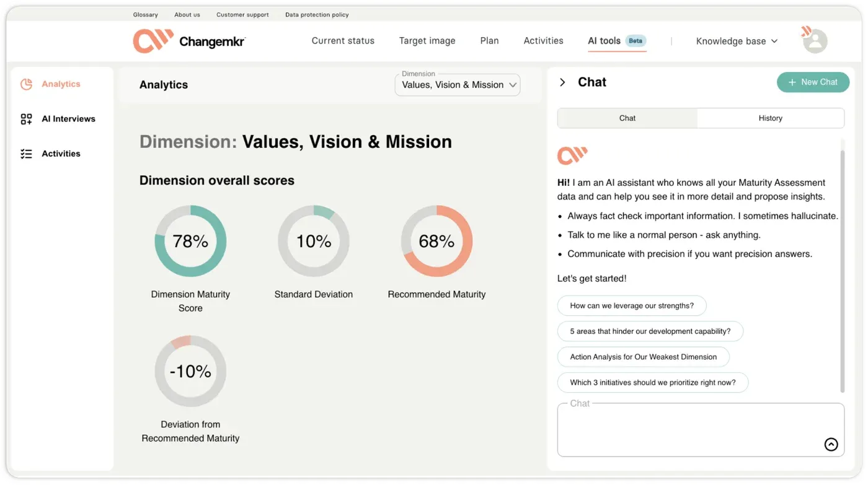
Task: Click the Changemkr assistant logo in chat
Action: point(572,155)
